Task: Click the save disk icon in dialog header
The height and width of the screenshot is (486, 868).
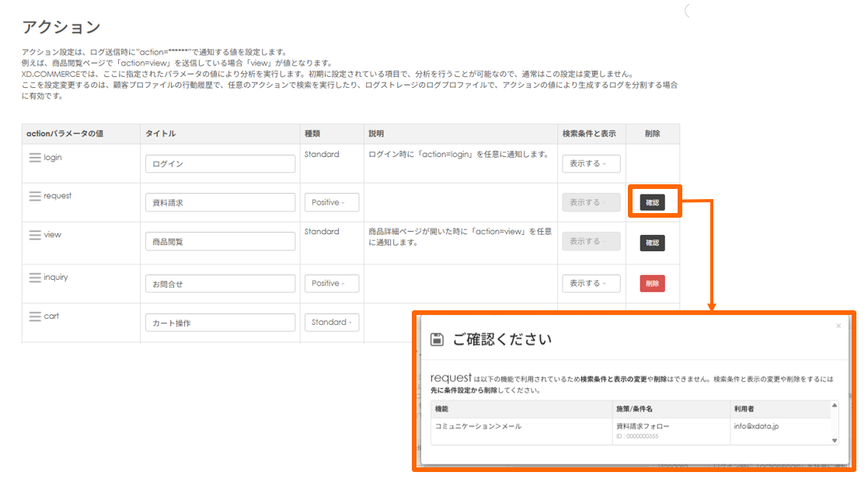Action: tap(437, 339)
